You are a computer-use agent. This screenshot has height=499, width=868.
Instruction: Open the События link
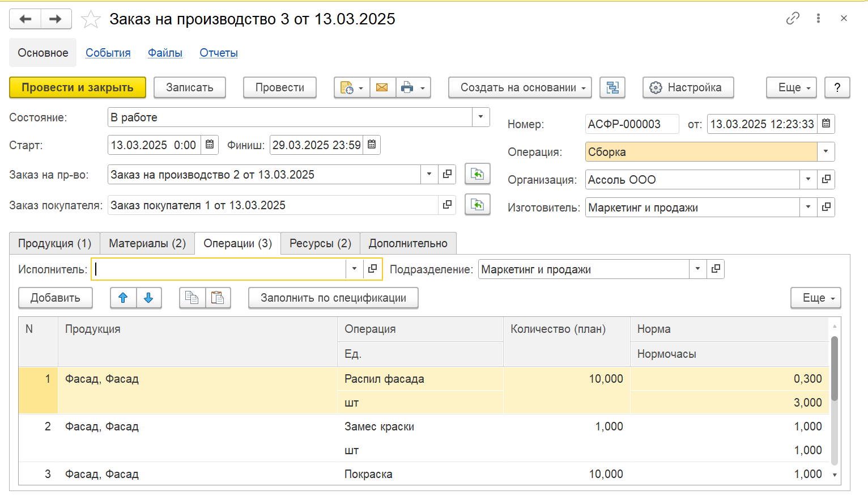(x=108, y=53)
